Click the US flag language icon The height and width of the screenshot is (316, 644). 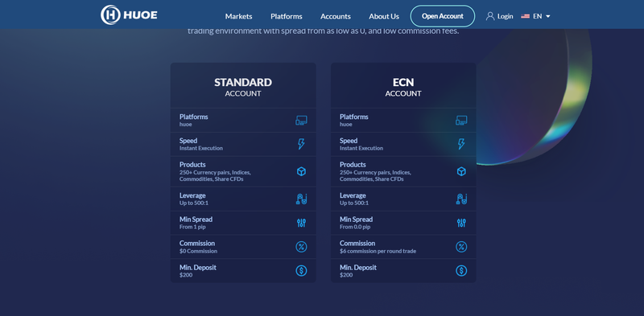tap(525, 16)
